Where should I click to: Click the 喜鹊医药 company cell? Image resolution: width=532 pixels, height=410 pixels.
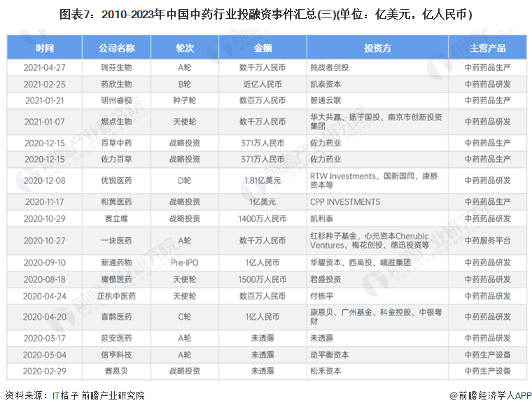pyautogui.click(x=116, y=316)
